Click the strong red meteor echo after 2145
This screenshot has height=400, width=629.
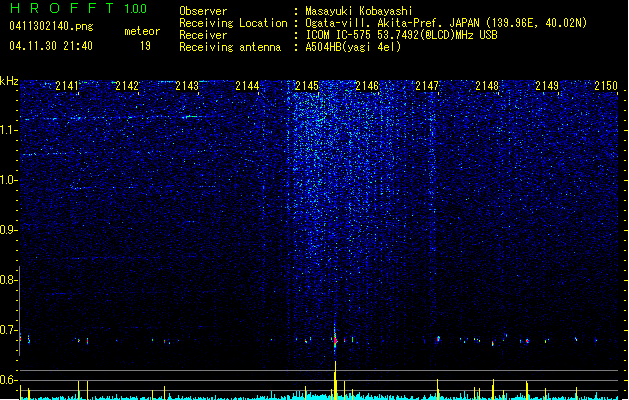(335, 340)
